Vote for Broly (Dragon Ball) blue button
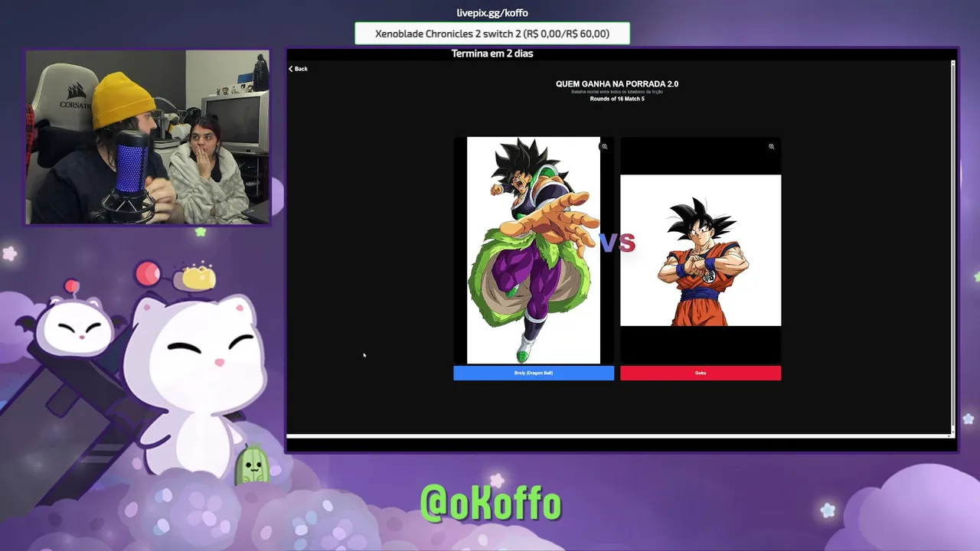This screenshot has height=551, width=980. [534, 373]
